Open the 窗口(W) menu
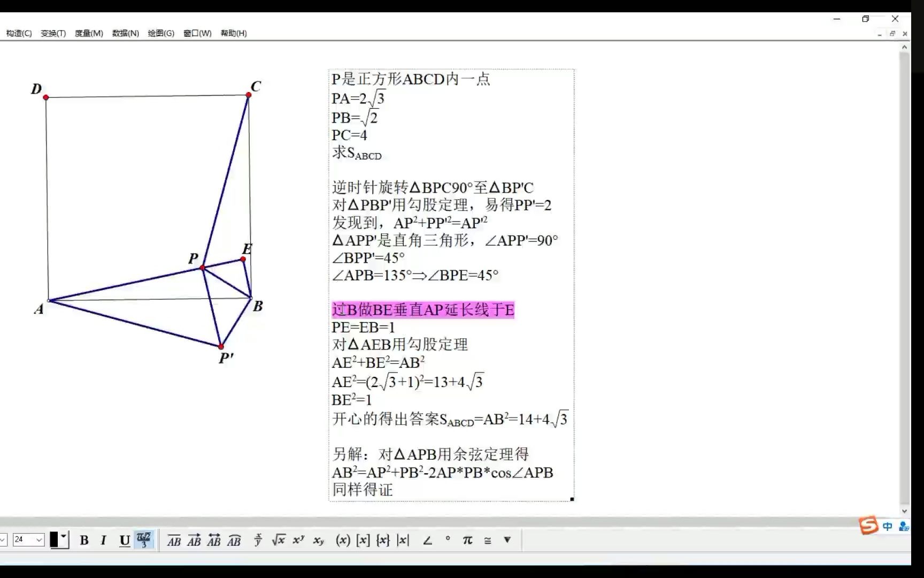 point(197,33)
